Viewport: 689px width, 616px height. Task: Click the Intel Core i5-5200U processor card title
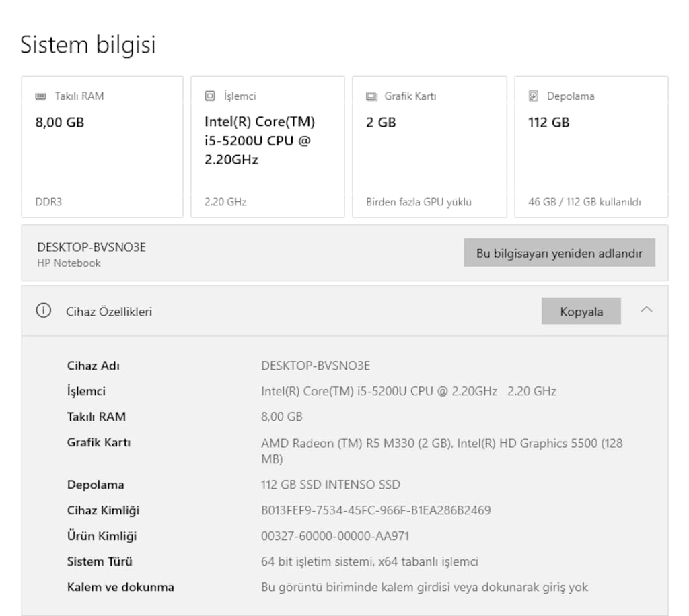tap(260, 140)
